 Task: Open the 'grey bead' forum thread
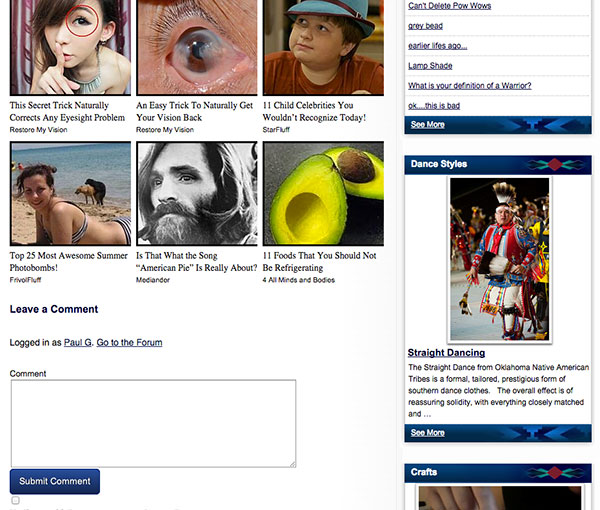(425, 26)
